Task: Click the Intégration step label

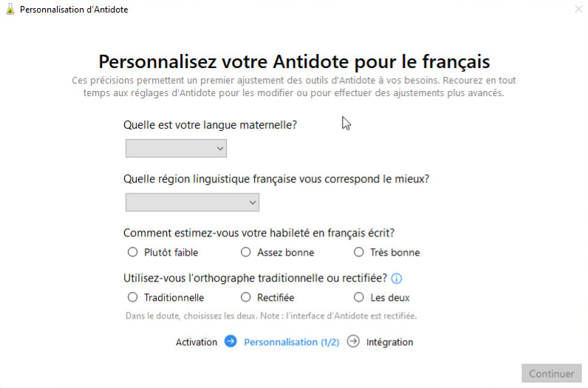Action: click(389, 342)
